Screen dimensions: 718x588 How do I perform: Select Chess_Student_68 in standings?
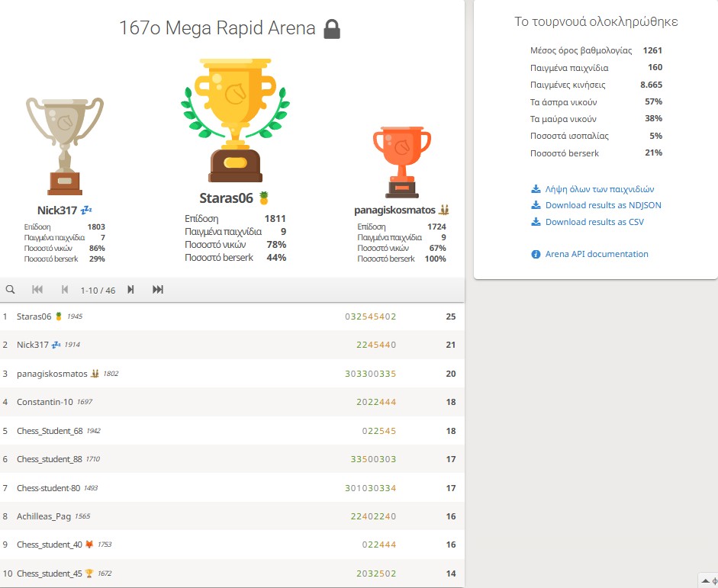pyautogui.click(x=232, y=431)
